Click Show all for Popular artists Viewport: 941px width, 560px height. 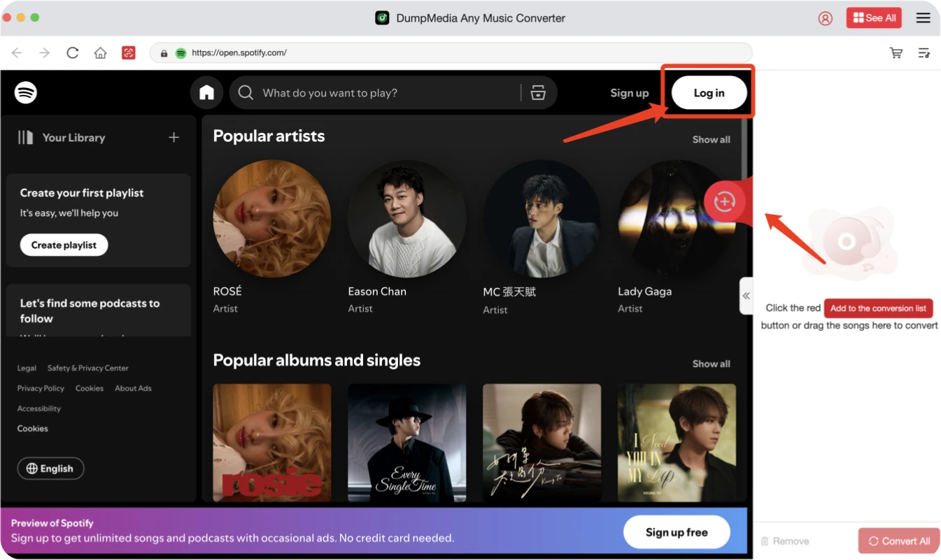pos(711,140)
